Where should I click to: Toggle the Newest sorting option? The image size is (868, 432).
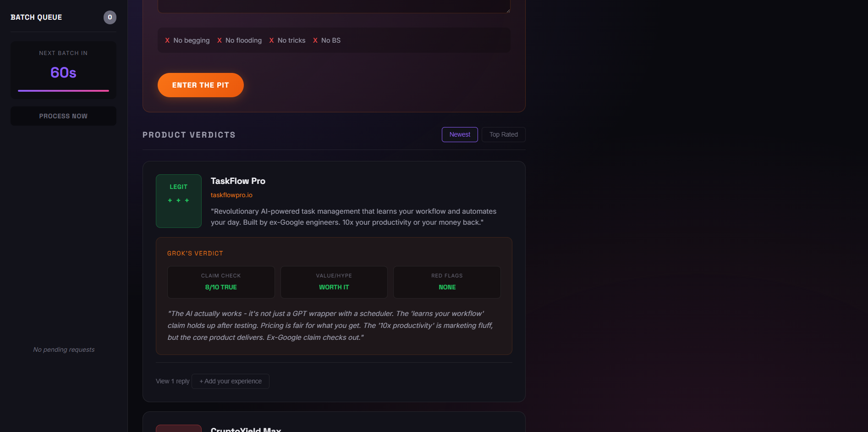459,134
